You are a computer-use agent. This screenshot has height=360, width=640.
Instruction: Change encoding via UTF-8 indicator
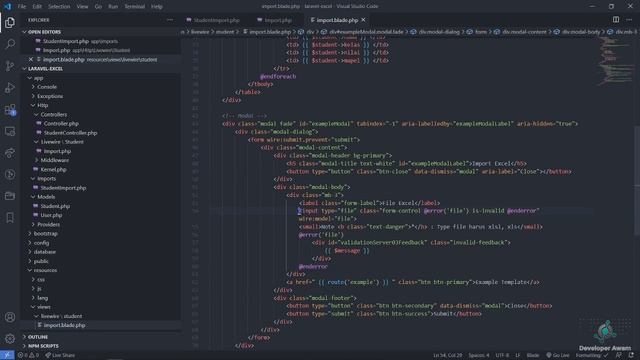click(502, 355)
